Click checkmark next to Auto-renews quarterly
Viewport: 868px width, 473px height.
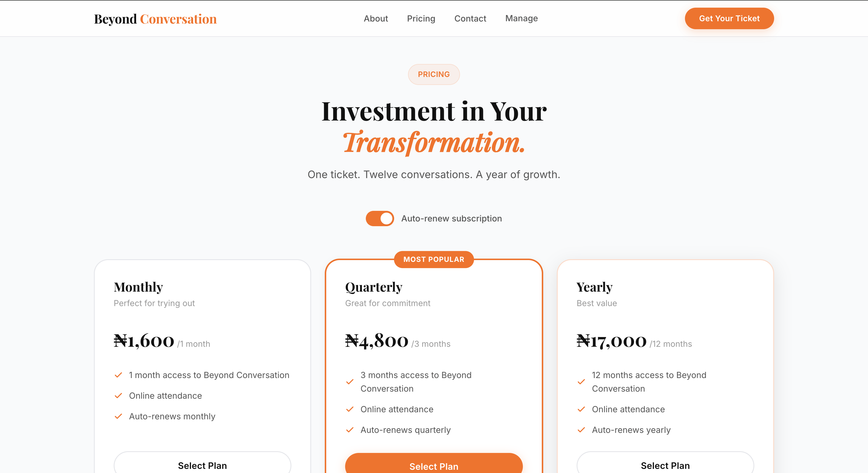(x=350, y=430)
